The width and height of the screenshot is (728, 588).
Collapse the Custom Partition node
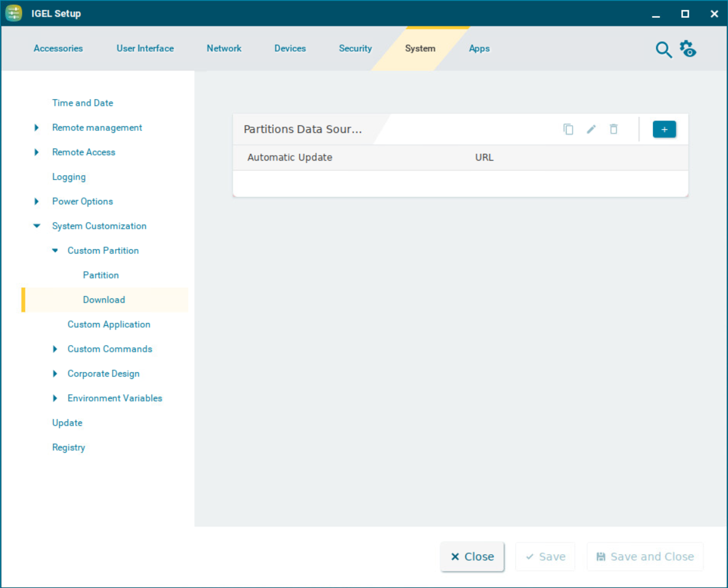click(55, 251)
